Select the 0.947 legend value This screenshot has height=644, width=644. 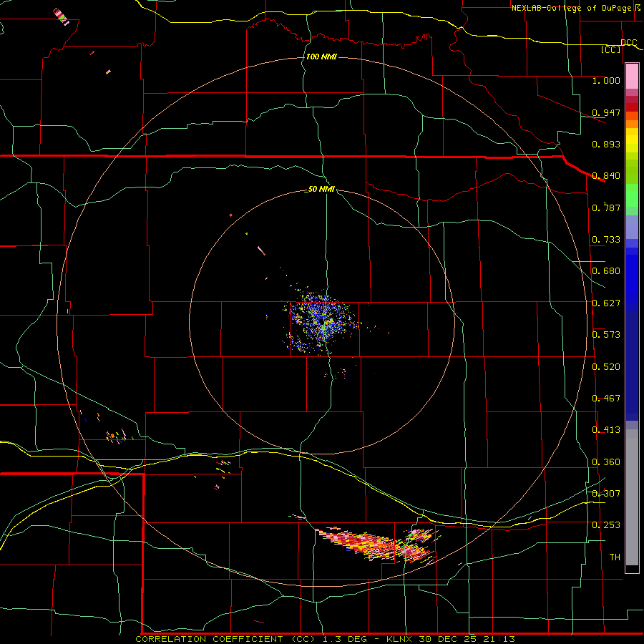tap(606, 112)
